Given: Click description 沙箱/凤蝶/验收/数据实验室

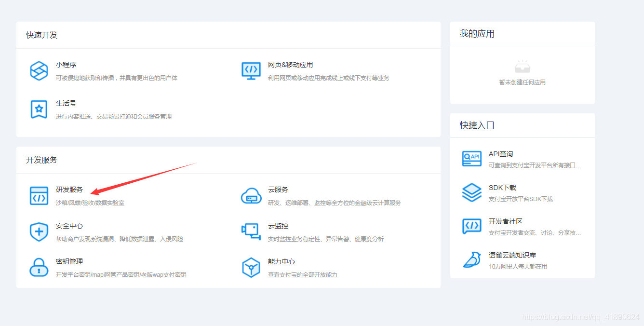Looking at the screenshot, I should coord(90,203).
